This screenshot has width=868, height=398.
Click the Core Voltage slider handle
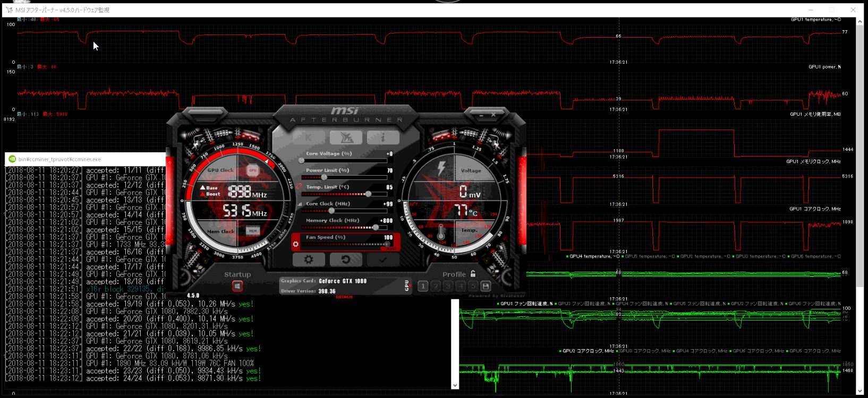(301, 160)
